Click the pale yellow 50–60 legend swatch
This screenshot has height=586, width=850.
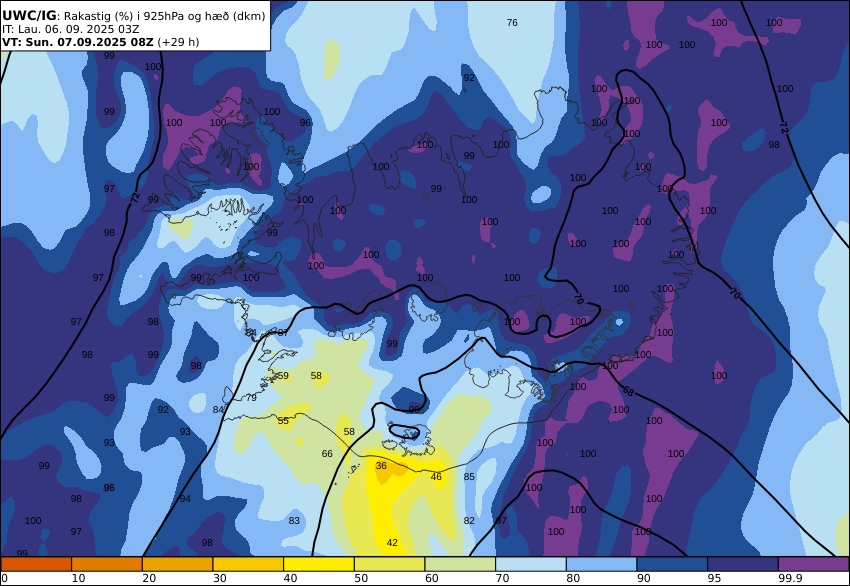[x=390, y=564]
